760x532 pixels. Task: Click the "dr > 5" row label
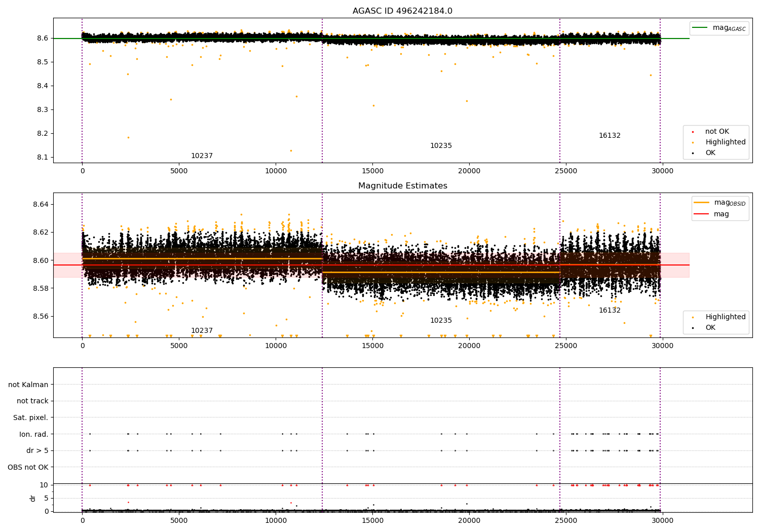coord(37,451)
